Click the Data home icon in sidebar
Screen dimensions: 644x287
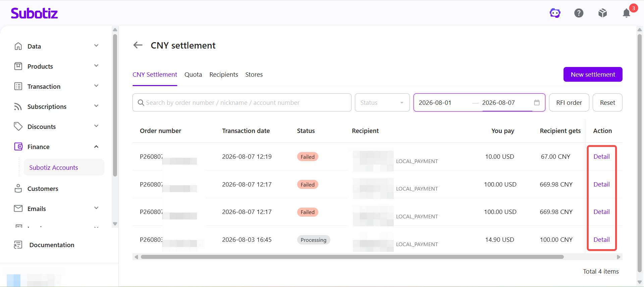click(18, 46)
